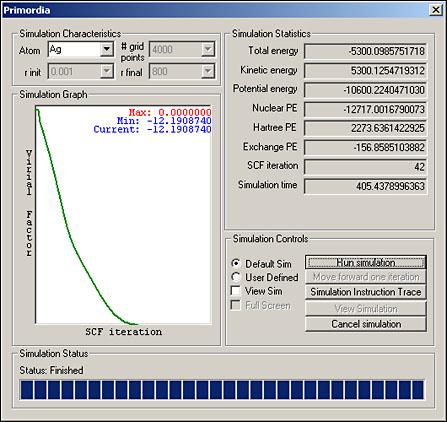Click the View Simulation button
Viewport: 447px width, 422px height.
click(366, 309)
